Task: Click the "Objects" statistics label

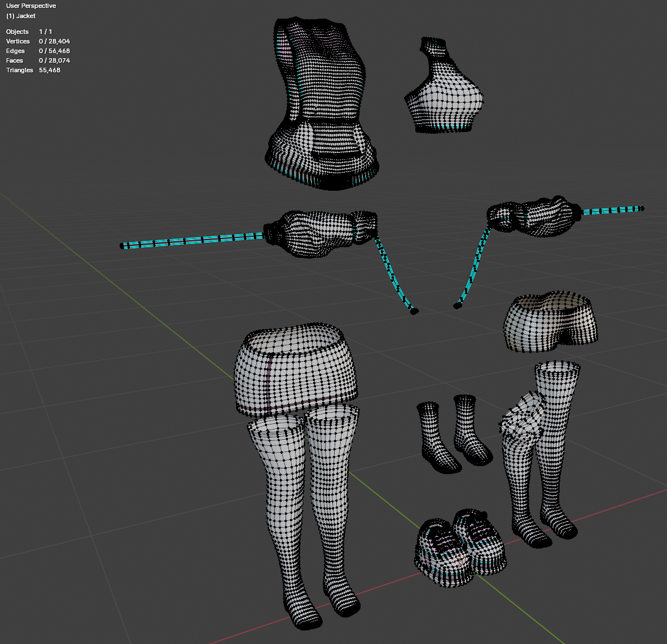Action: tap(17, 32)
